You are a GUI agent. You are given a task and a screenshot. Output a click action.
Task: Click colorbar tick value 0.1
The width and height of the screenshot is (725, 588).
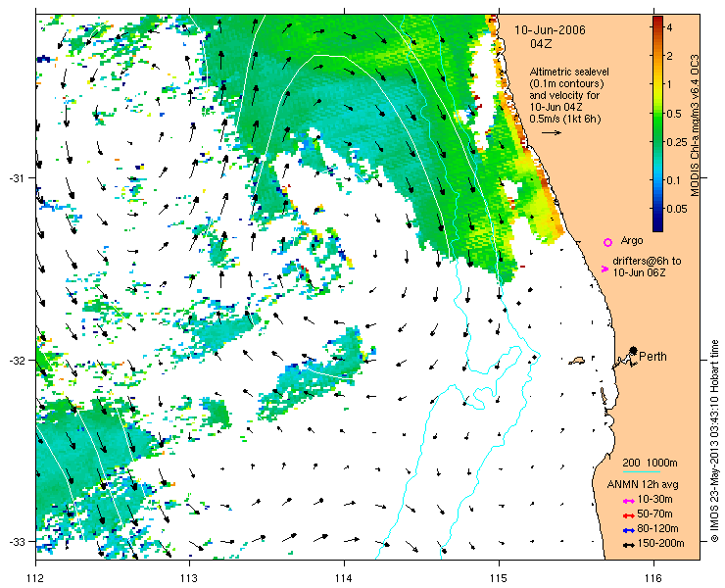(674, 180)
